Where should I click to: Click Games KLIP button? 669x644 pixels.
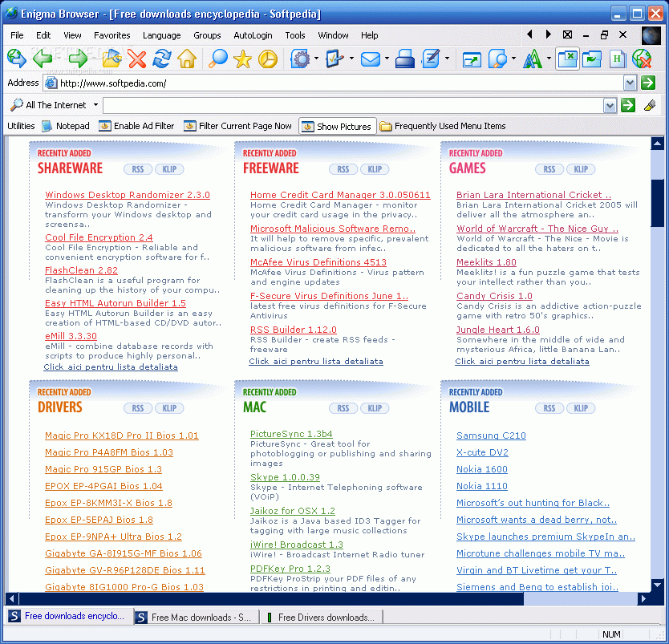581,169
